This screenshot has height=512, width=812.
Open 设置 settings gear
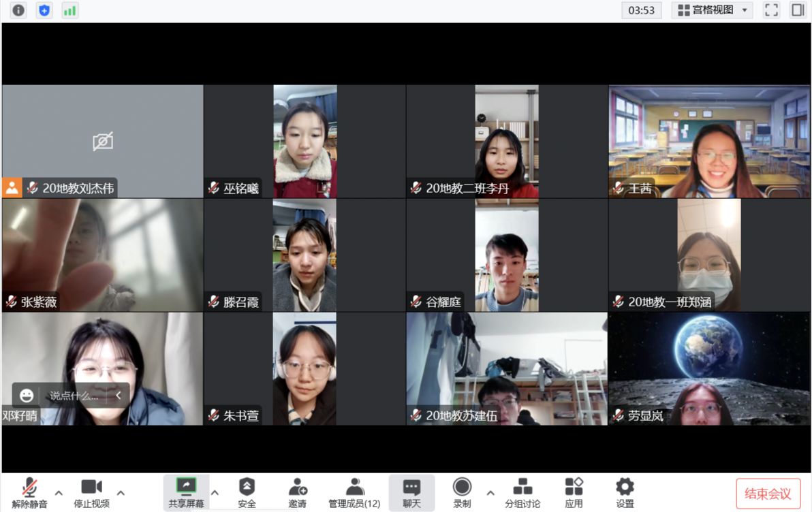pos(625,492)
